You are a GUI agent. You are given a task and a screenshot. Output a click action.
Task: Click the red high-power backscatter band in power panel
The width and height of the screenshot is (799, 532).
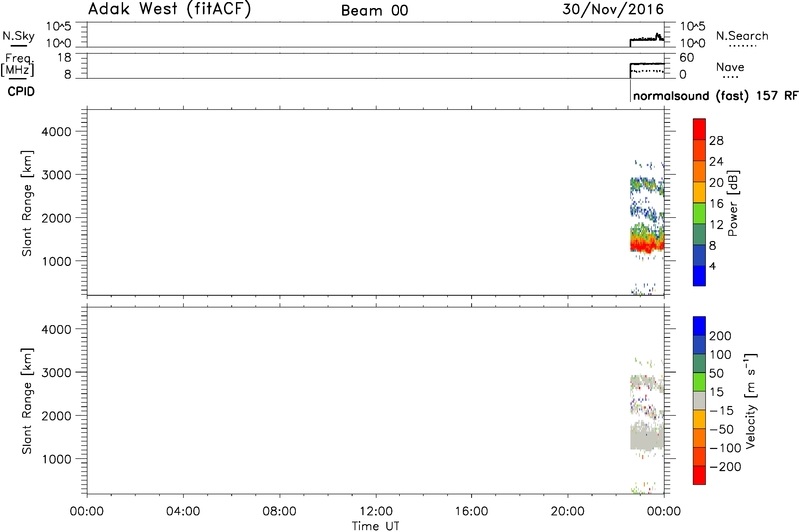647,246
